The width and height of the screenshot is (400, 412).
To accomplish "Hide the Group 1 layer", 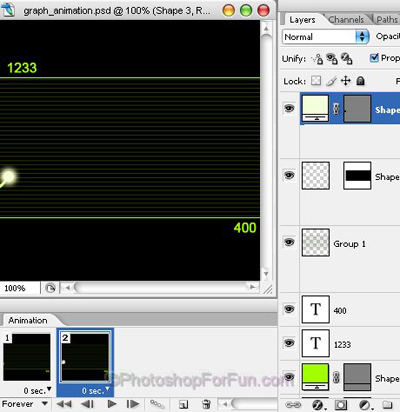I will pos(289,242).
